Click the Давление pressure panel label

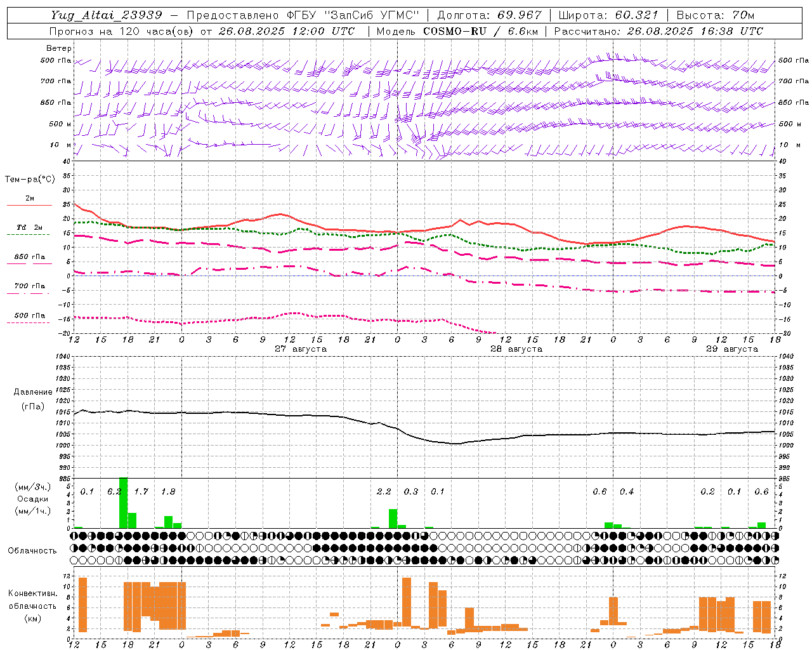pyautogui.click(x=33, y=392)
